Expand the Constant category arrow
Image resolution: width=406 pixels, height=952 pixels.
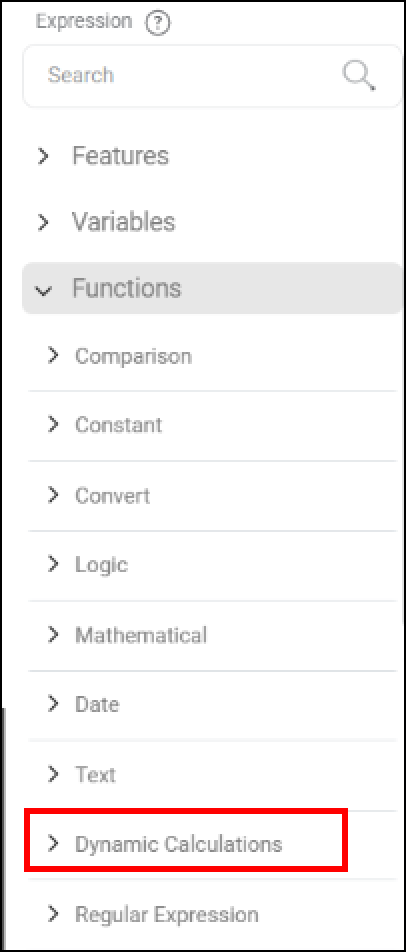(x=53, y=424)
